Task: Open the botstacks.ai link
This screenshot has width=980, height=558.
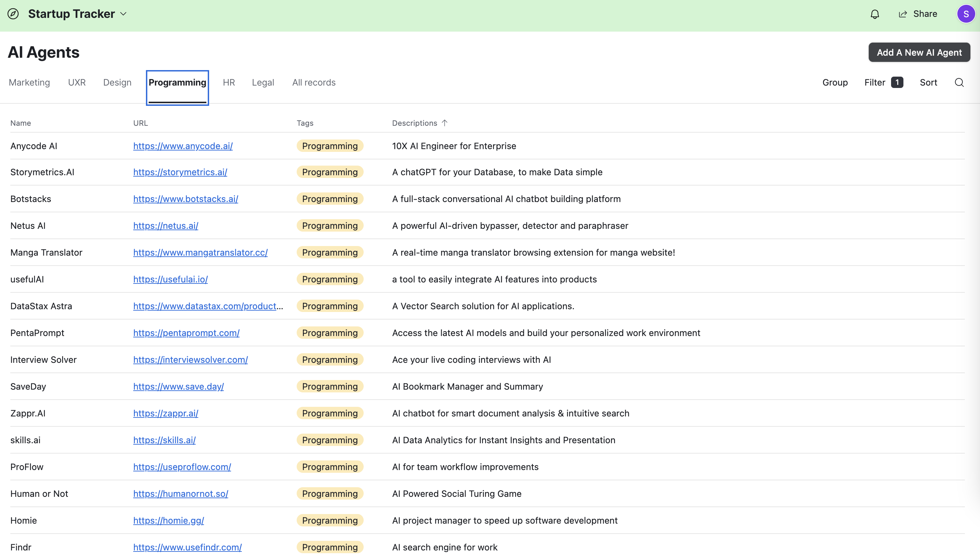Action: coord(186,199)
